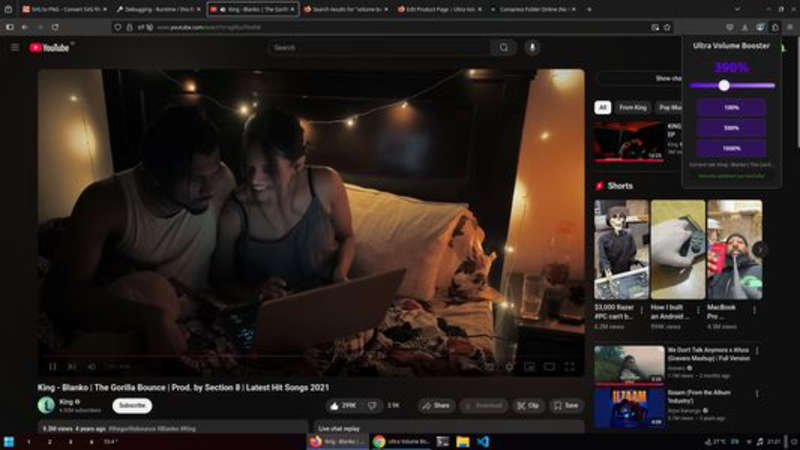Click the Clip button below video
The image size is (800, 450).
click(x=529, y=406)
